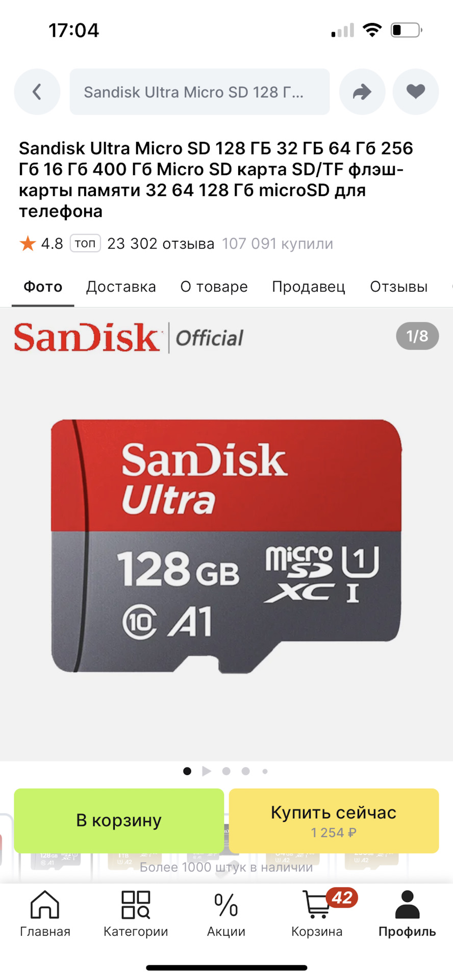Image resolution: width=453 pixels, height=980 pixels.
Task: Share this product via arrow icon
Action: click(362, 92)
